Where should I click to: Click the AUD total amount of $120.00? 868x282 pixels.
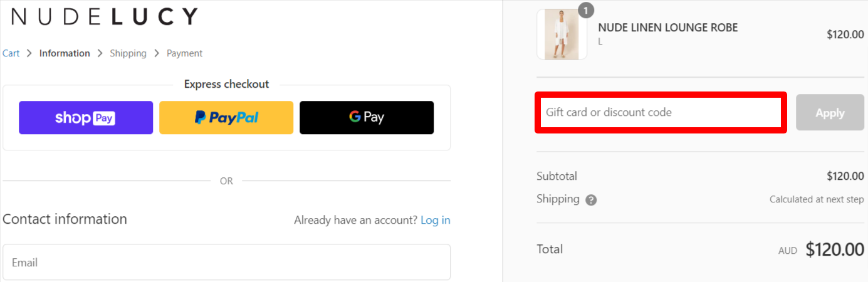[x=835, y=249]
